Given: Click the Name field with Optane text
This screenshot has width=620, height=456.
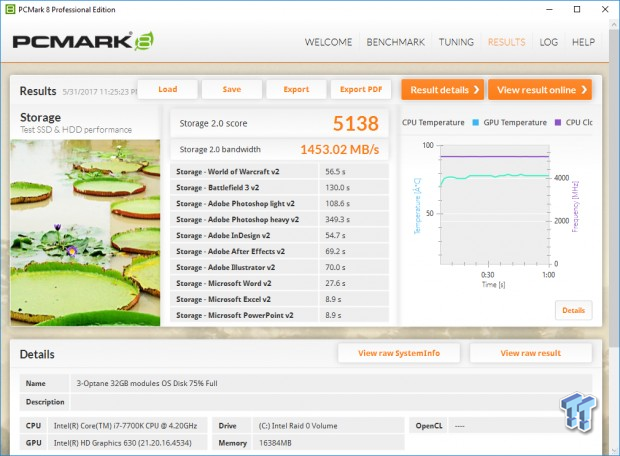Looking at the screenshot, I should coord(331,383).
